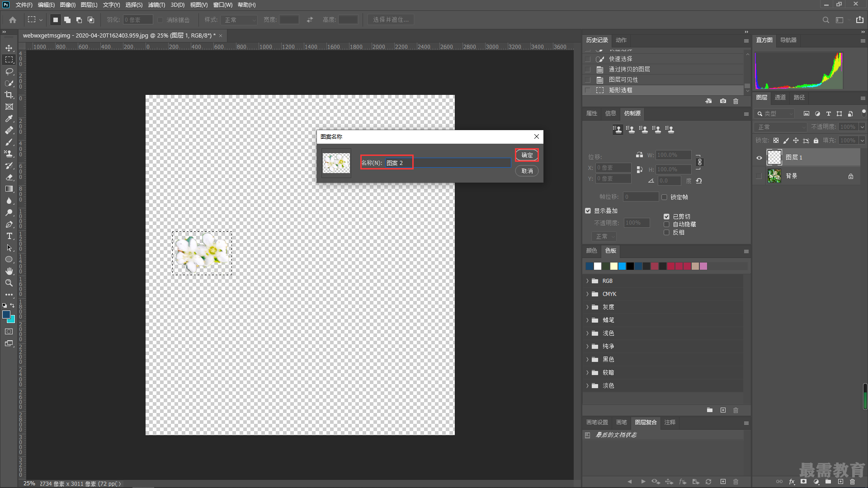Show the 背景 layer visibility box
The image size is (868, 488).
[x=759, y=176]
